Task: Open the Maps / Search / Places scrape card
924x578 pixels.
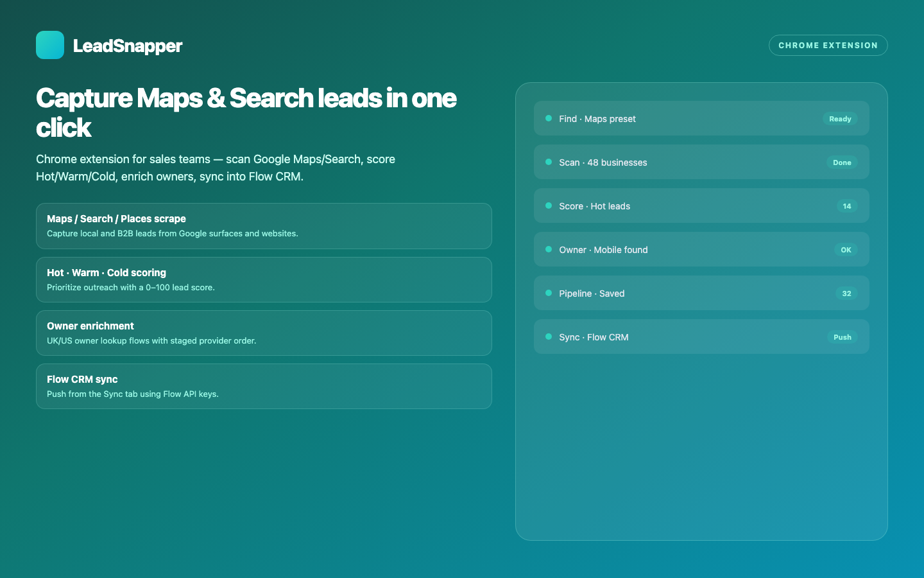Action: coord(264,226)
